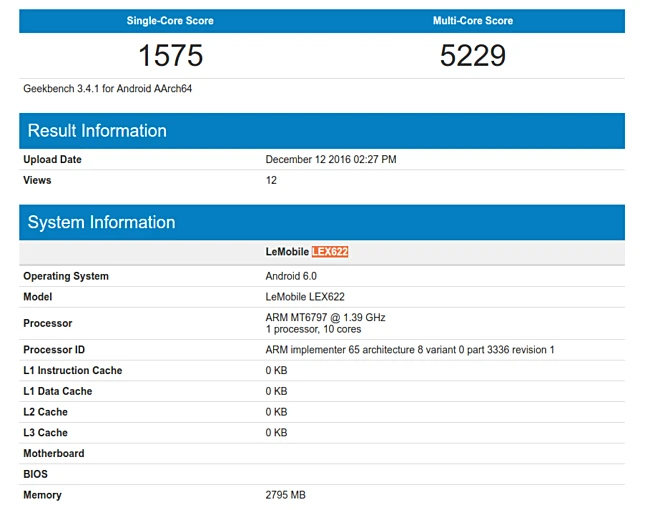This screenshot has width=650, height=510.
Task: Select the single-core score value 1575
Action: click(170, 55)
